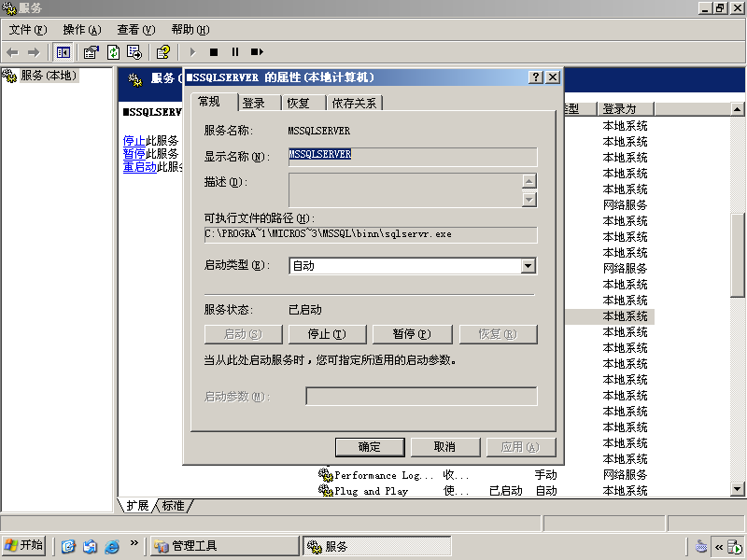The width and height of the screenshot is (747, 560).
Task: Switch to 管理工具 taskbar window
Action: (x=225, y=546)
